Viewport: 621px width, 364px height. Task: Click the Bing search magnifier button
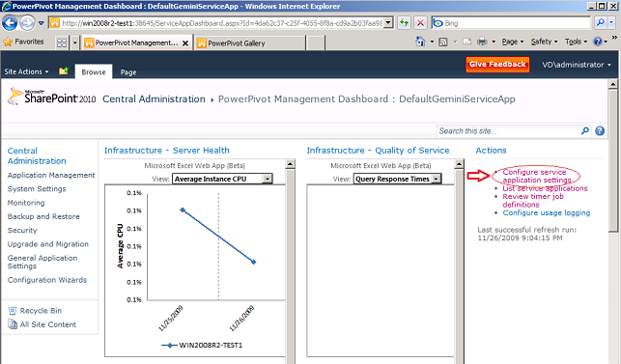(601, 23)
